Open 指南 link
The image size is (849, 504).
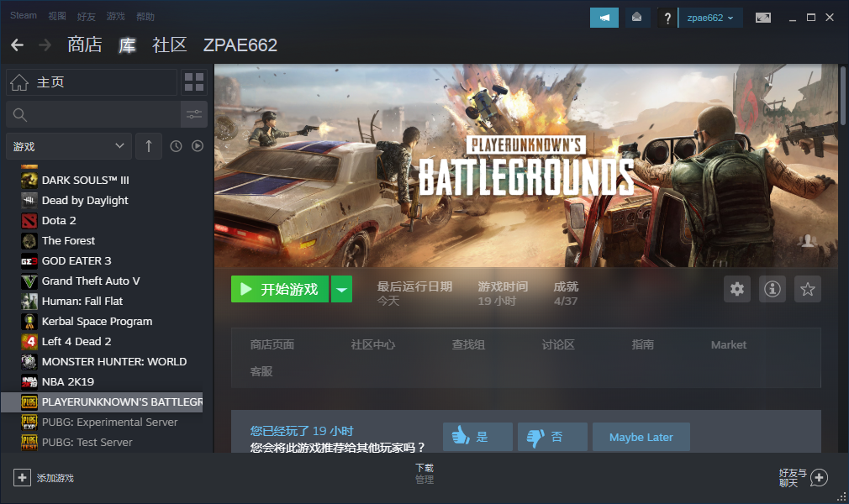643,345
